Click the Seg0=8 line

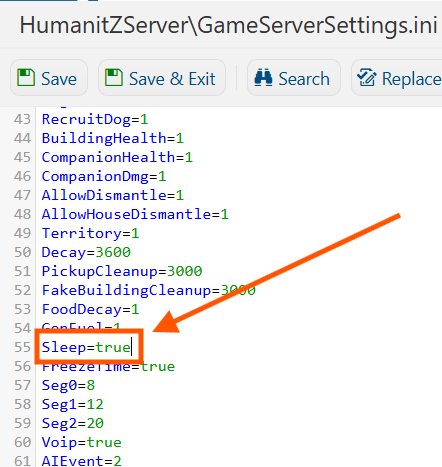68,385
